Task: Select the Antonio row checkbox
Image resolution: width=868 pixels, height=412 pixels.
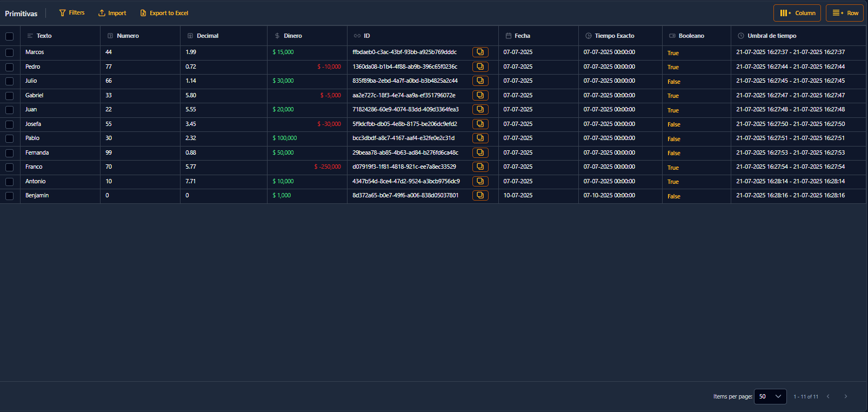Action: [10, 182]
